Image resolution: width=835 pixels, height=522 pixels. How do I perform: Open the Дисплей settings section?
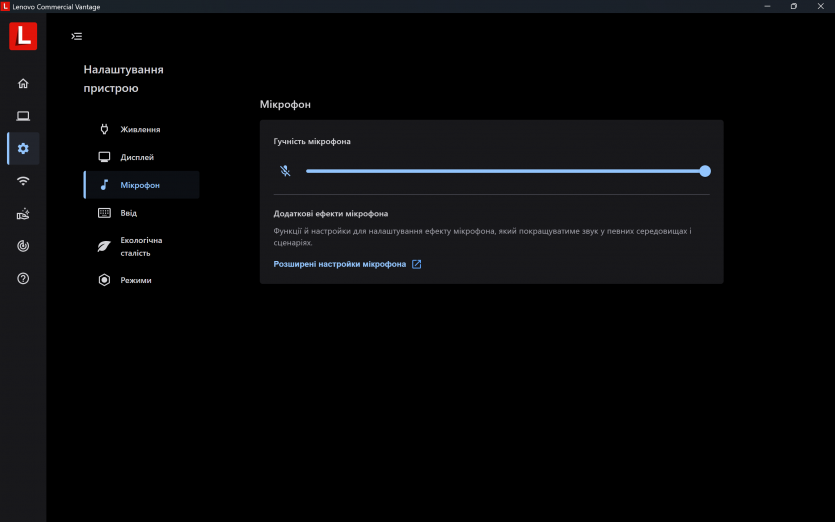[137, 157]
